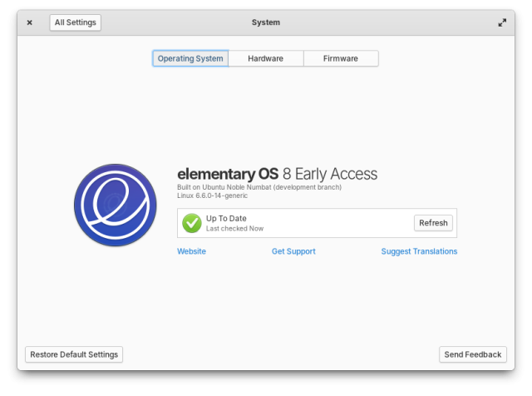This screenshot has width=532, height=396.
Task: Click the elementary OS logo
Action: tap(116, 205)
